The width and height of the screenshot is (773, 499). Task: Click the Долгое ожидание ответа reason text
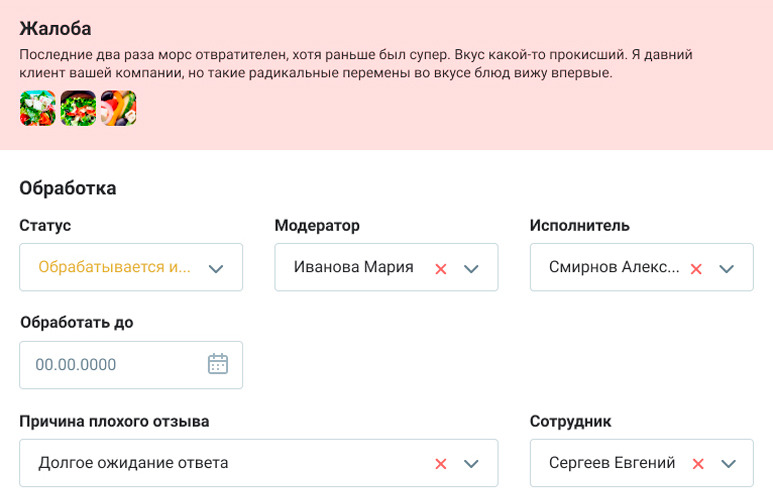coord(133,463)
